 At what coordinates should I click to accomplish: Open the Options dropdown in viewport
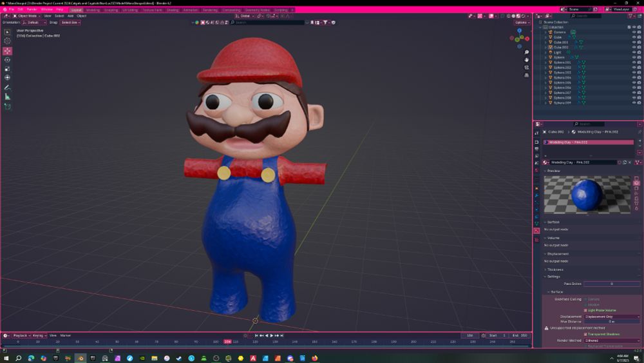pos(522,23)
